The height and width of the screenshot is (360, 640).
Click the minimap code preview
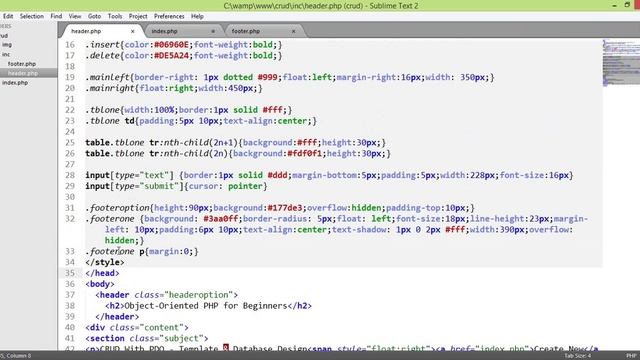(x=620, y=62)
